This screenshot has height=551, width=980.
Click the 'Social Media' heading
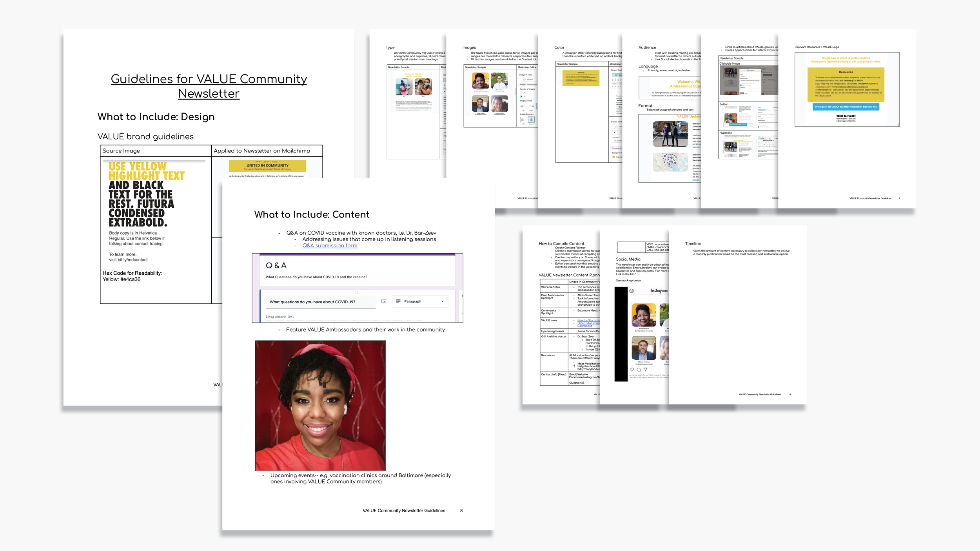[628, 259]
